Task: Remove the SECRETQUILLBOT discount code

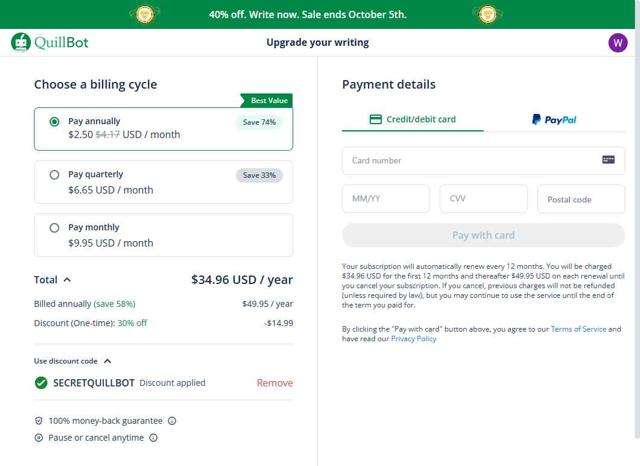Action: tap(274, 382)
